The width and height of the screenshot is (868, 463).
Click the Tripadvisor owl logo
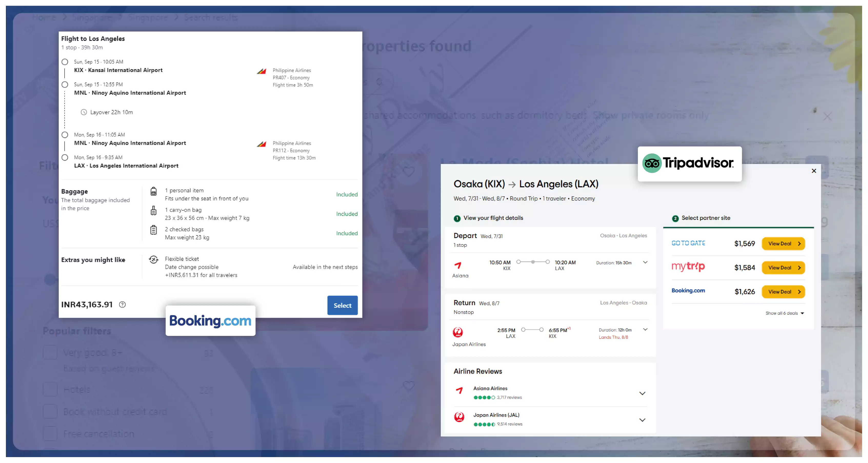pos(652,163)
